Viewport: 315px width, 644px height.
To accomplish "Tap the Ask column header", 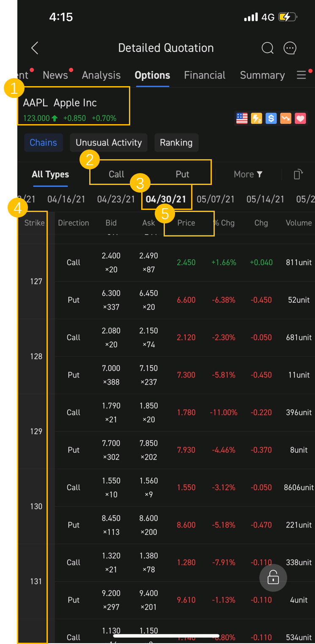I will click(149, 223).
